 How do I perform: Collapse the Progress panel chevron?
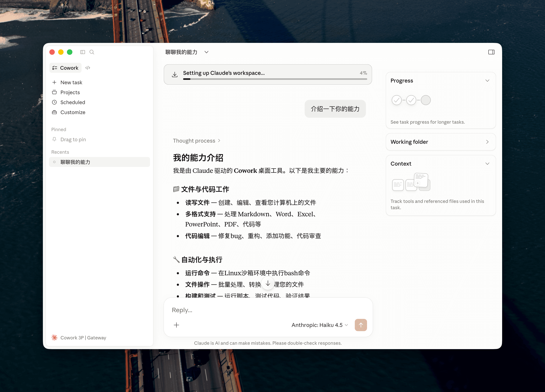pyautogui.click(x=487, y=81)
